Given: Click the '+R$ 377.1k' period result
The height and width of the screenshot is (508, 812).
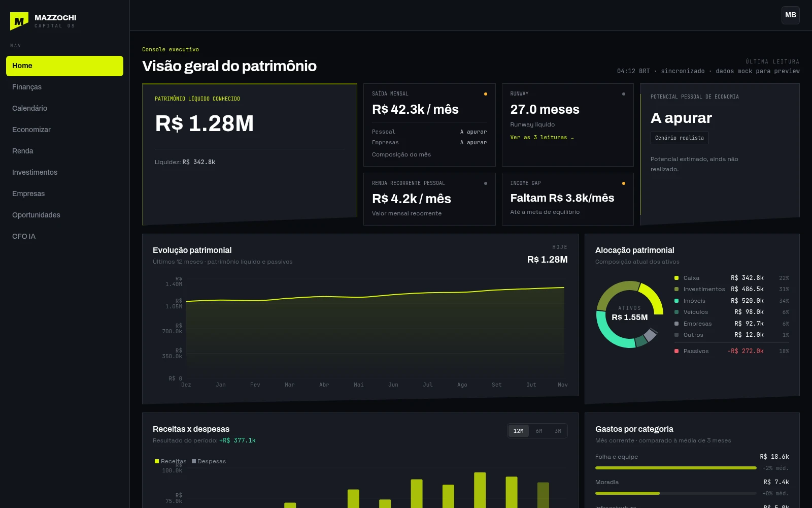Looking at the screenshot, I should [238, 440].
